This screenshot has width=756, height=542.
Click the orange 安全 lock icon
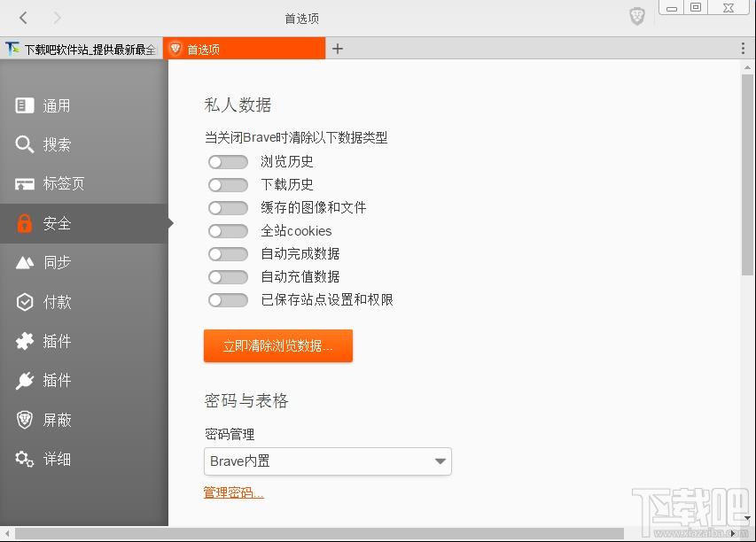[25, 223]
